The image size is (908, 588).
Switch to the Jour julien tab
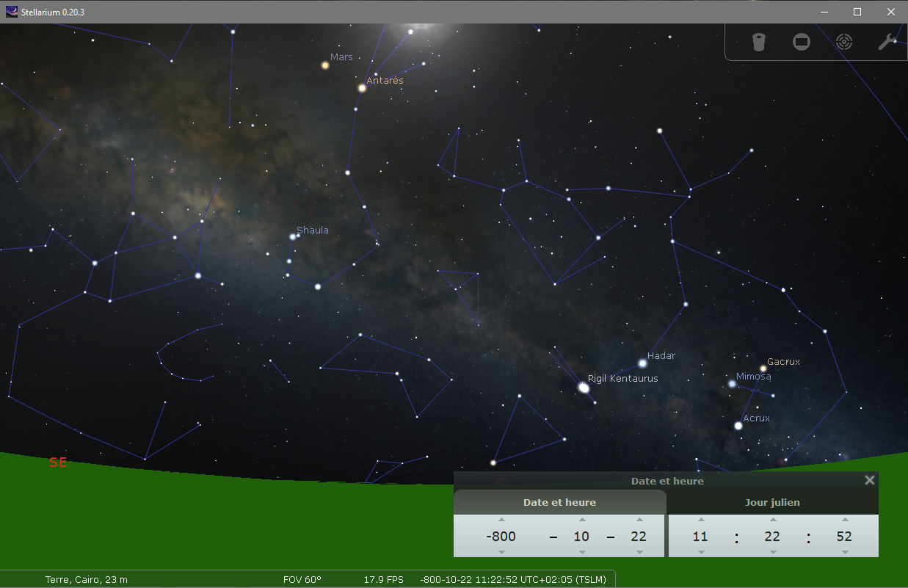pyautogui.click(x=772, y=503)
